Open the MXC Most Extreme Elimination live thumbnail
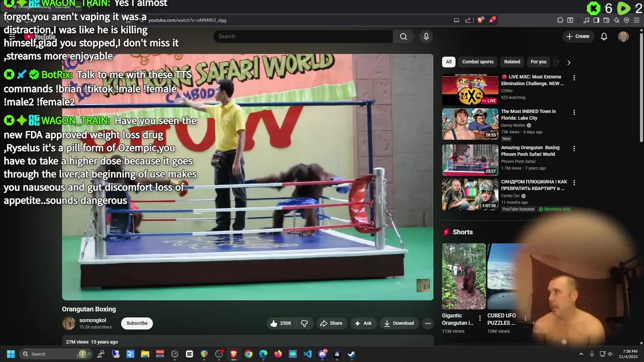This screenshot has width=644, height=362. (470, 89)
